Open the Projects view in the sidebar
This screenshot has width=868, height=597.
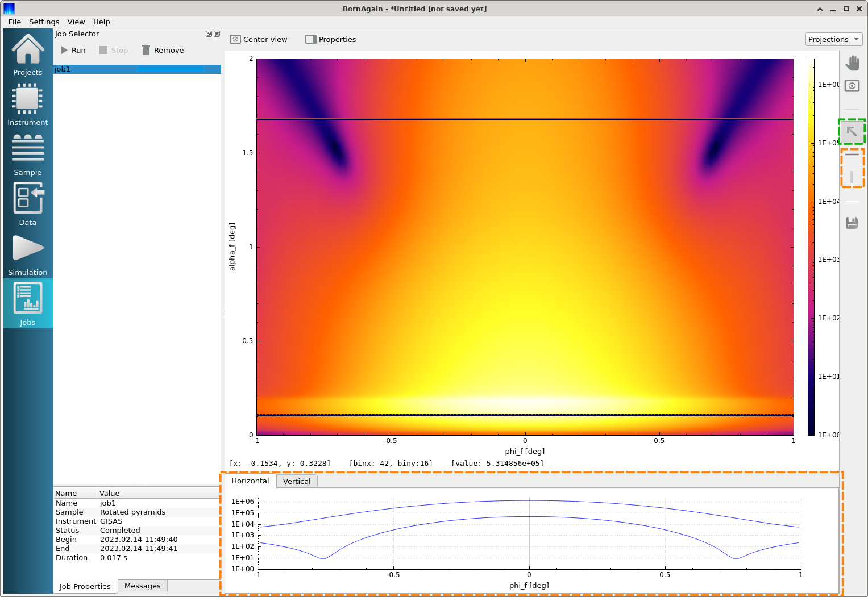click(x=27, y=54)
